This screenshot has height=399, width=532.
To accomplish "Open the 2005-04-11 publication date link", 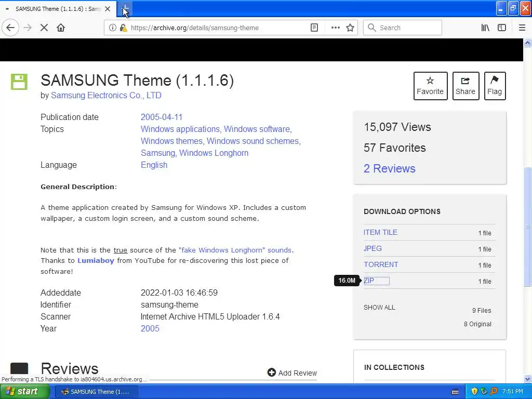I will click(162, 117).
